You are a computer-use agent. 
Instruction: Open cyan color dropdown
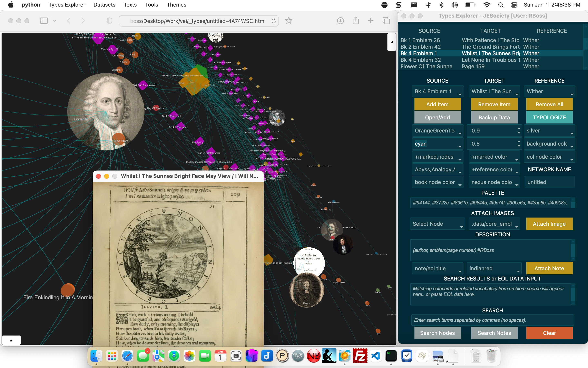[437, 144]
